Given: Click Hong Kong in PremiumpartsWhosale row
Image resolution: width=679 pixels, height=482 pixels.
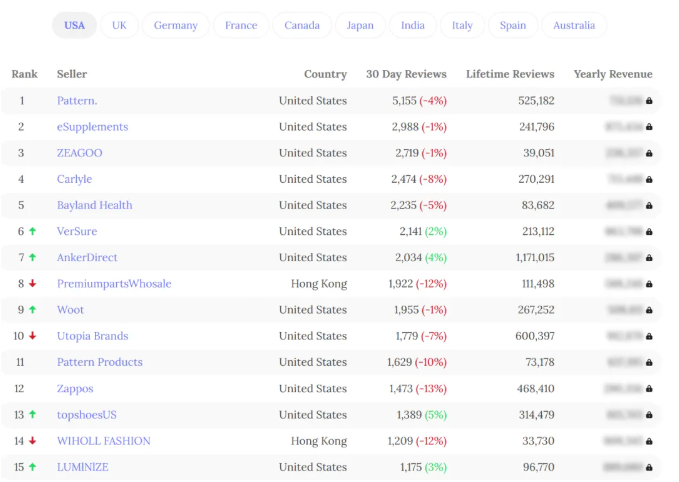Looking at the screenshot, I should pyautogui.click(x=319, y=284).
